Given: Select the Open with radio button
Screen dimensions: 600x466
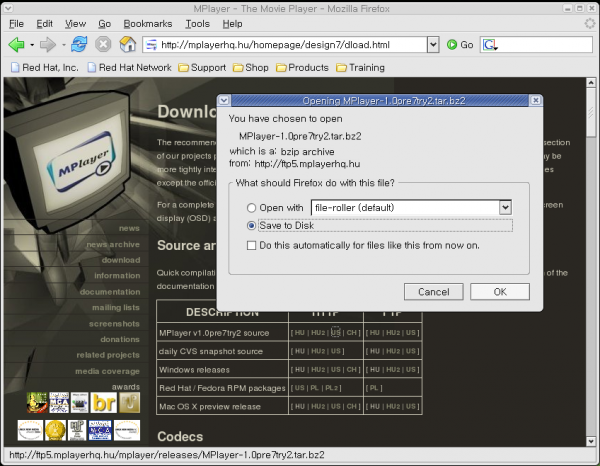Looking at the screenshot, I should click(251, 208).
